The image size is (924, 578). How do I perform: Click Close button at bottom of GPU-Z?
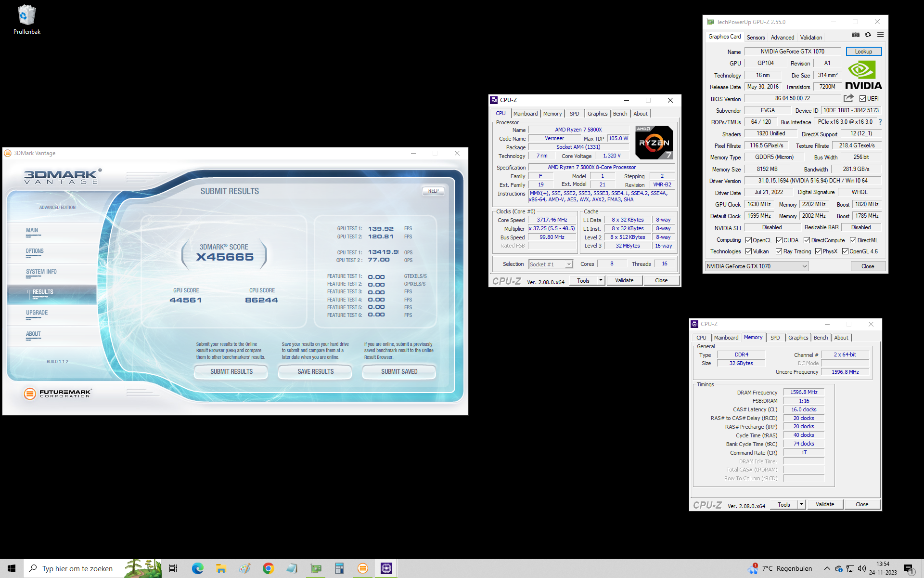tap(868, 266)
